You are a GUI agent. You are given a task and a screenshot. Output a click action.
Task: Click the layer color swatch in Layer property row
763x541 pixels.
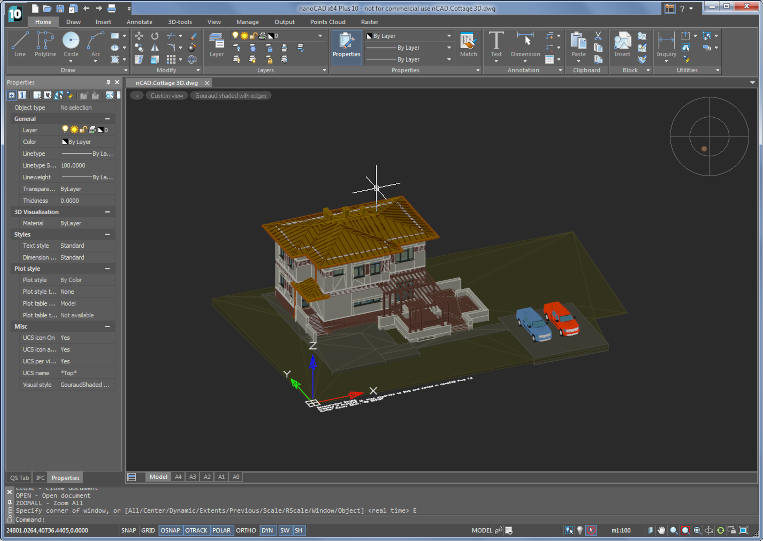coord(101,130)
